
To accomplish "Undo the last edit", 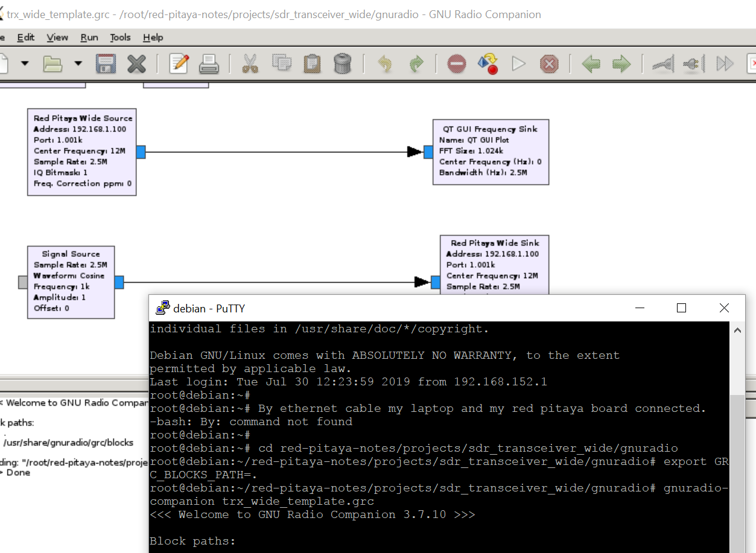I will (385, 63).
